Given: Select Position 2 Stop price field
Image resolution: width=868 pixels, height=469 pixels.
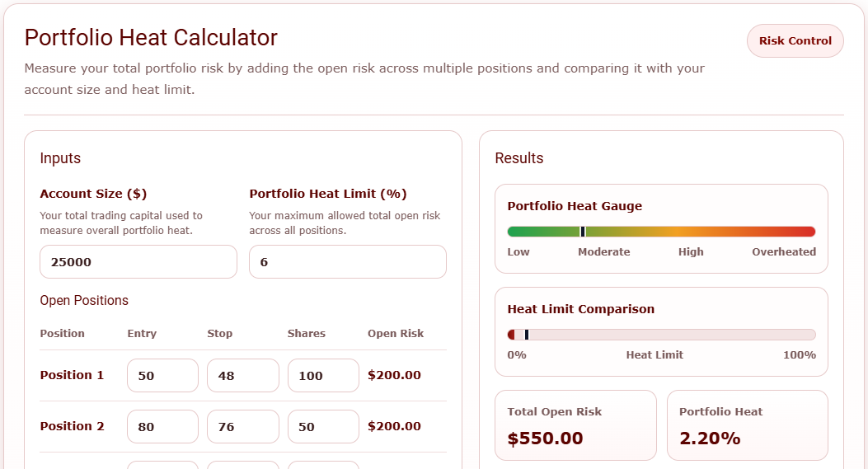Looking at the screenshot, I should tap(242, 427).
